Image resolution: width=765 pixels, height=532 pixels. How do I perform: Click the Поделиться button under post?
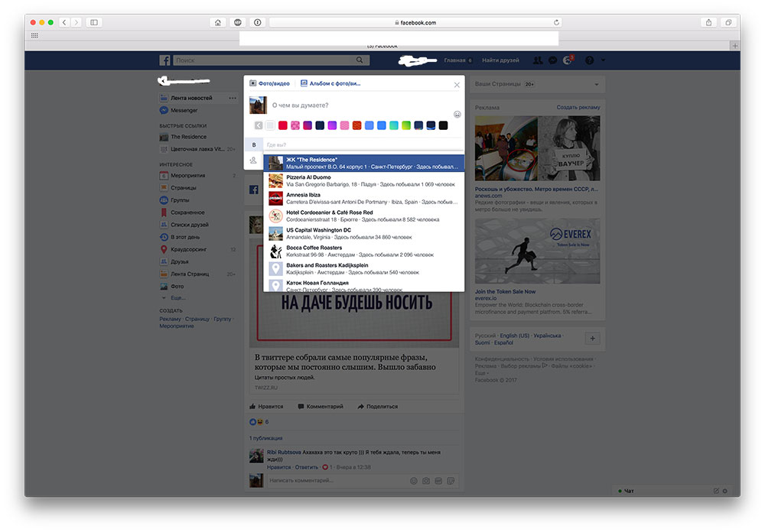point(378,406)
